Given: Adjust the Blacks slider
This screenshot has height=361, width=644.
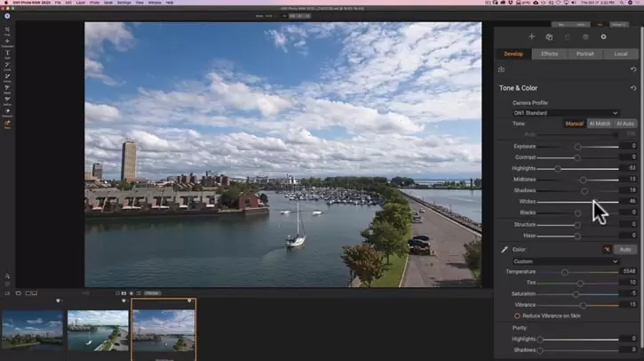Looking at the screenshot, I should (577, 213).
